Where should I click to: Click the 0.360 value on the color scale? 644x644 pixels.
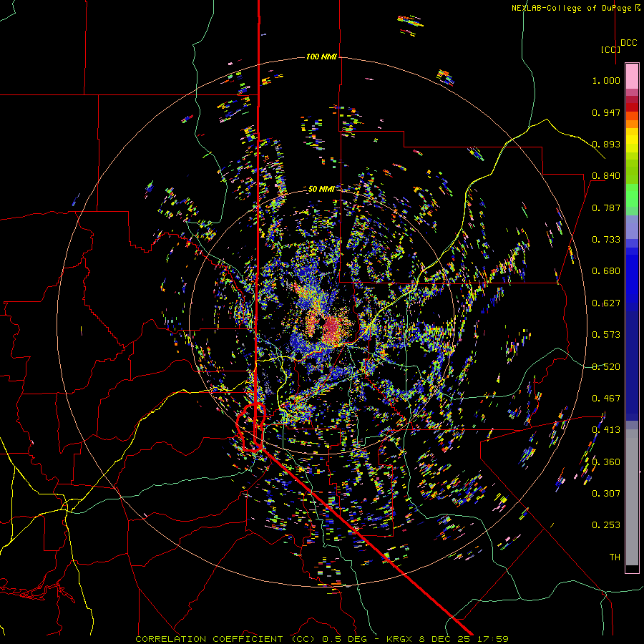(x=606, y=462)
